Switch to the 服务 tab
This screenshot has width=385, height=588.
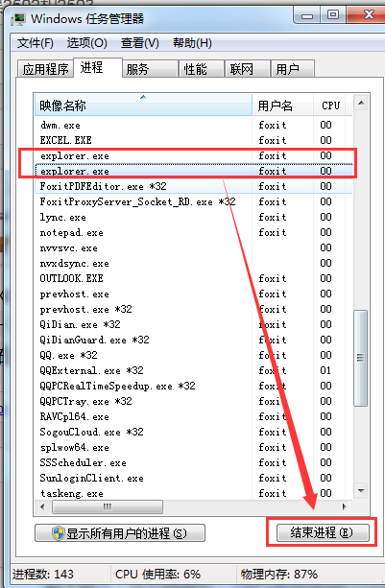pyautogui.click(x=150, y=69)
